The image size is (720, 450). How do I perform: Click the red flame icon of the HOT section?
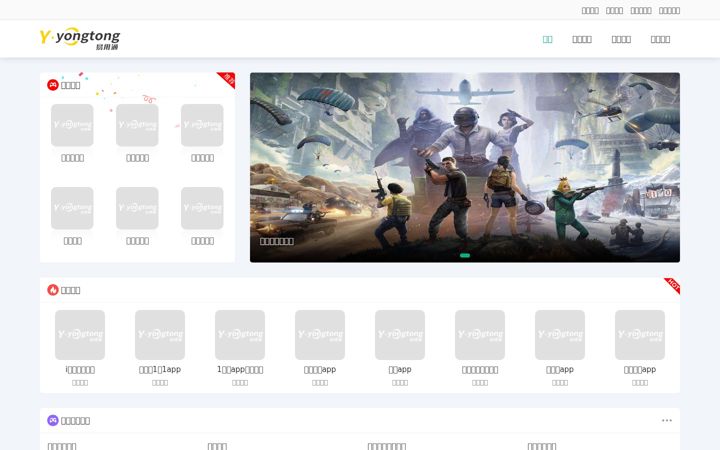point(53,290)
